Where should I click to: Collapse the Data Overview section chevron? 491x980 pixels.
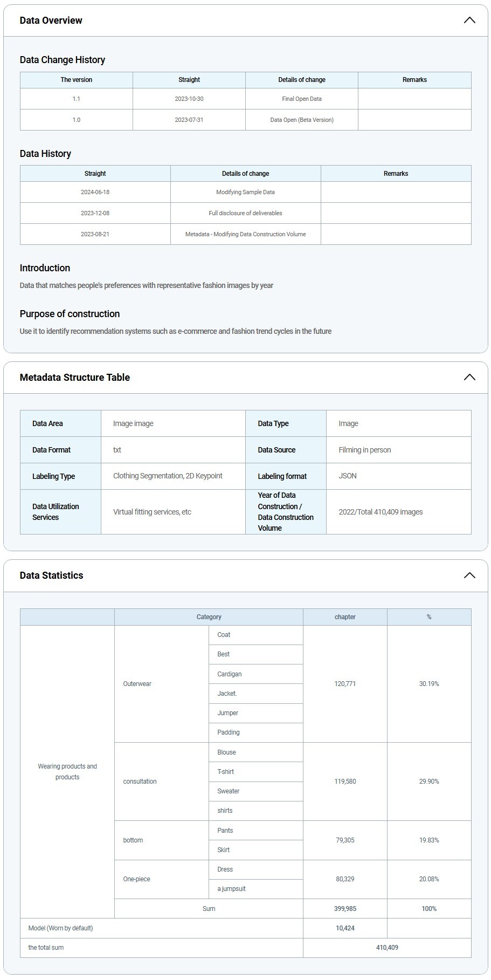coord(469,20)
